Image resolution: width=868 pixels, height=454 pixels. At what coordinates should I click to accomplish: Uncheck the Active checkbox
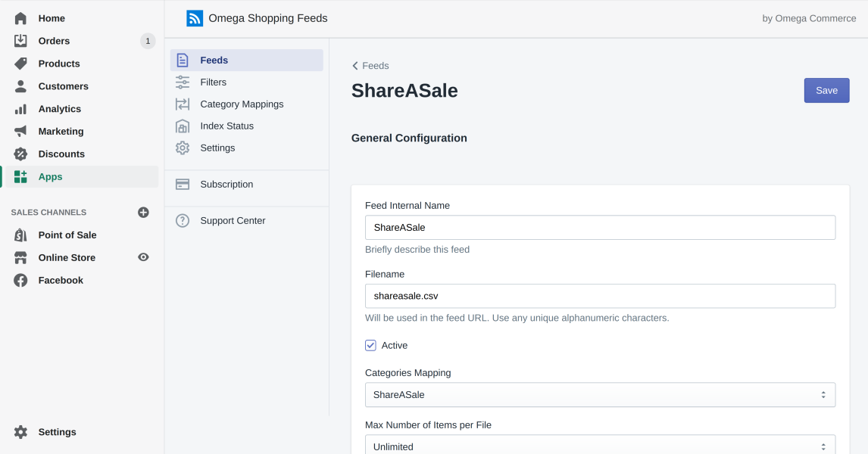370,346
